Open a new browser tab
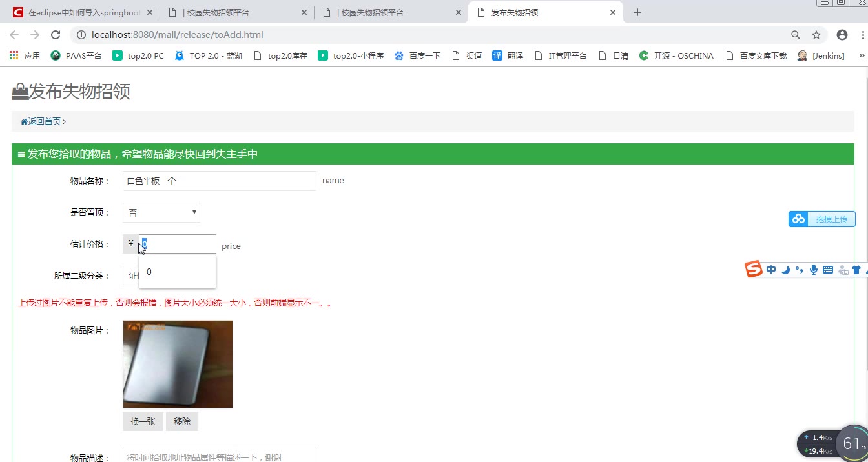Viewport: 868px width, 462px height. coord(637,12)
